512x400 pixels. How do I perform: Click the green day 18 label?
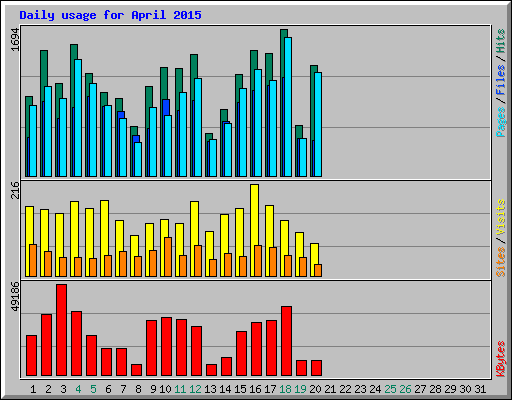[x=285, y=389]
